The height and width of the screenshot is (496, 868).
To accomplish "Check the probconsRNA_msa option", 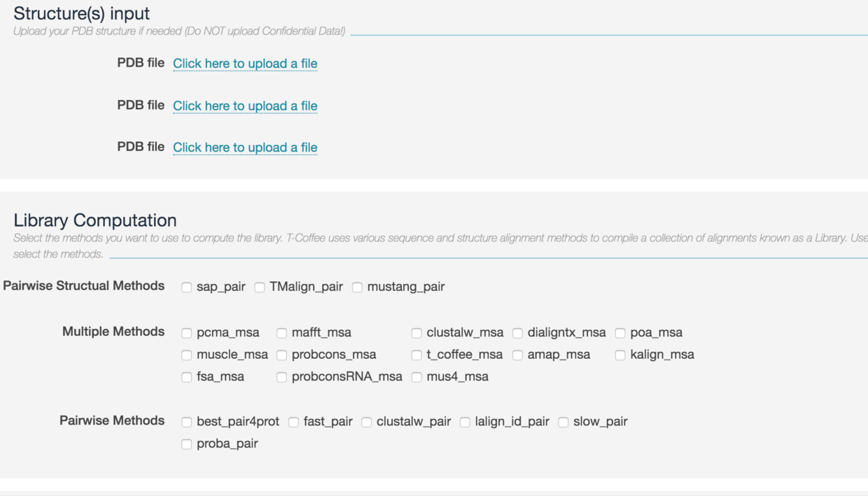I will coord(281,377).
